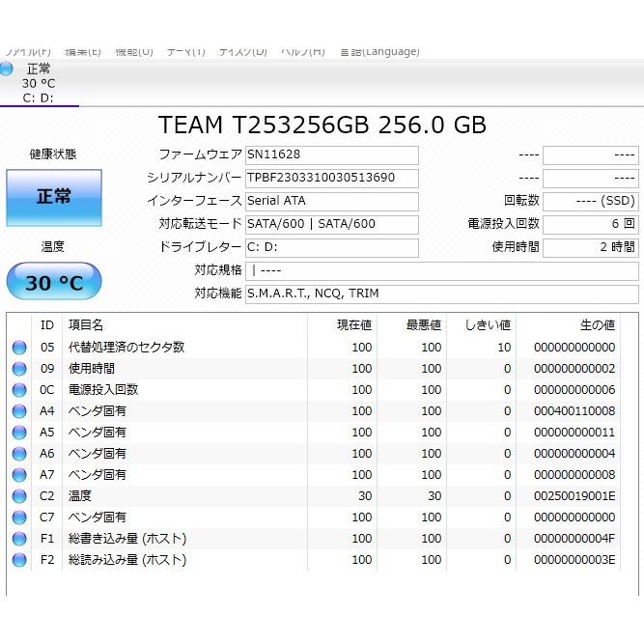This screenshot has height=644, width=644.
Task: Click the blue 正常 health status button
Action: click(x=54, y=197)
